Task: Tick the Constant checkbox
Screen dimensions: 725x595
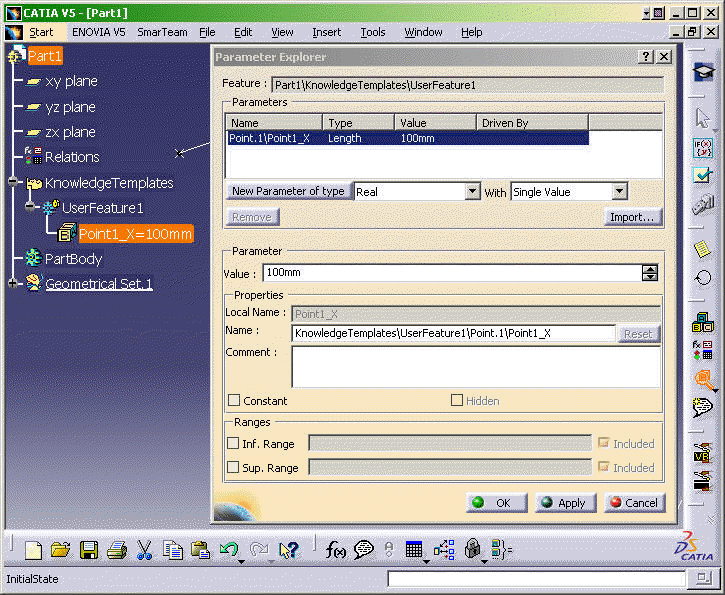Action: click(234, 400)
